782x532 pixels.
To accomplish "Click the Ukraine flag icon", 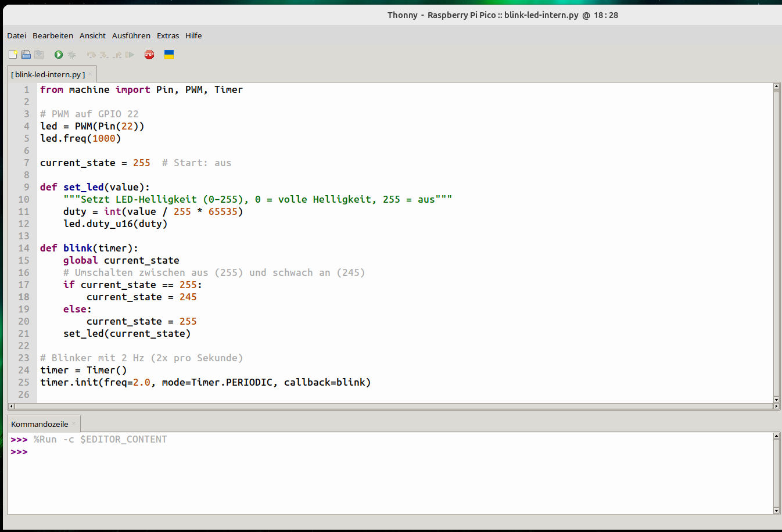I will tap(169, 55).
